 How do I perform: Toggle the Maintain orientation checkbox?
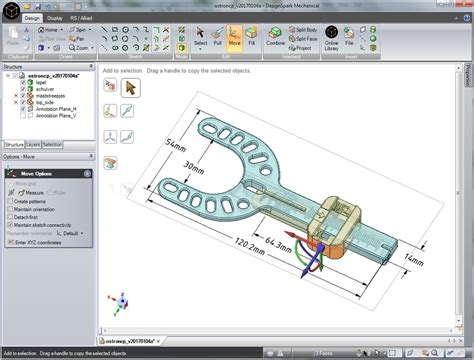tap(10, 209)
